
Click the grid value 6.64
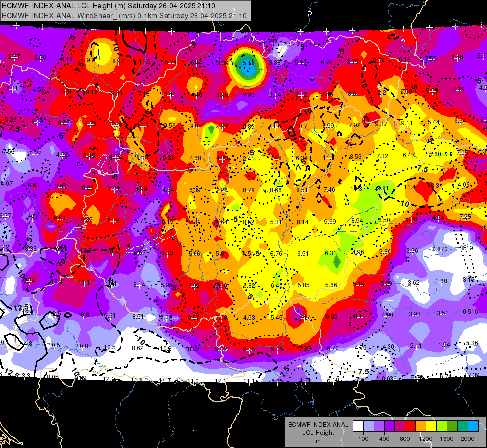[x=460, y=120]
